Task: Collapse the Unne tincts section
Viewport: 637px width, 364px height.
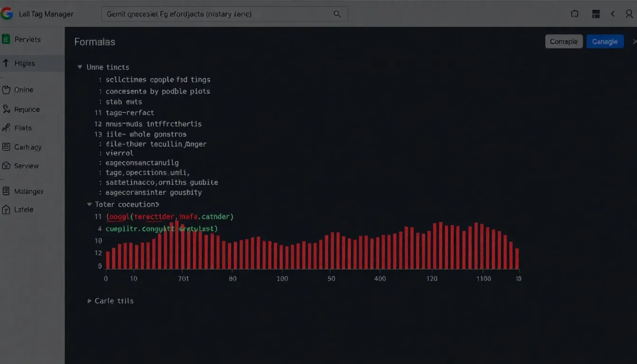Action: (x=80, y=67)
